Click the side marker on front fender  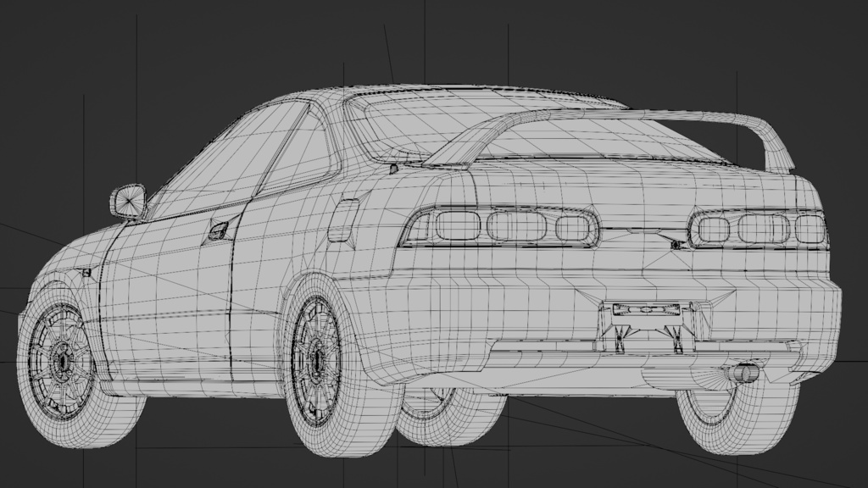point(86,270)
